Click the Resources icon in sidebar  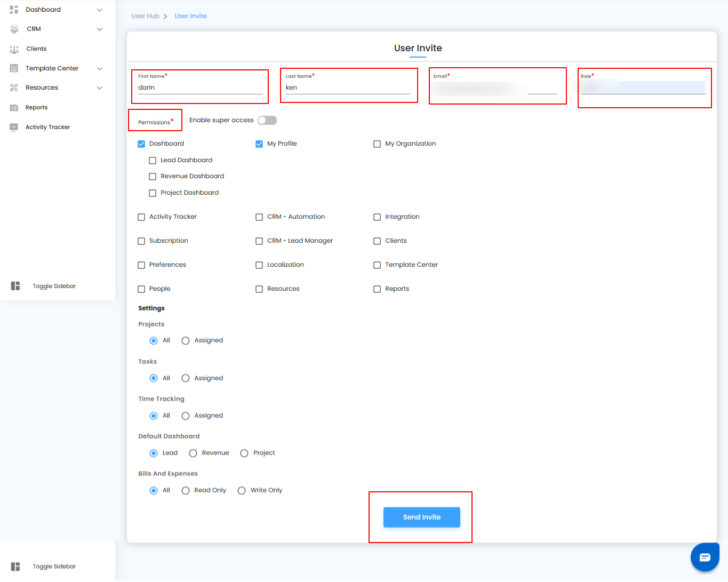coord(14,87)
